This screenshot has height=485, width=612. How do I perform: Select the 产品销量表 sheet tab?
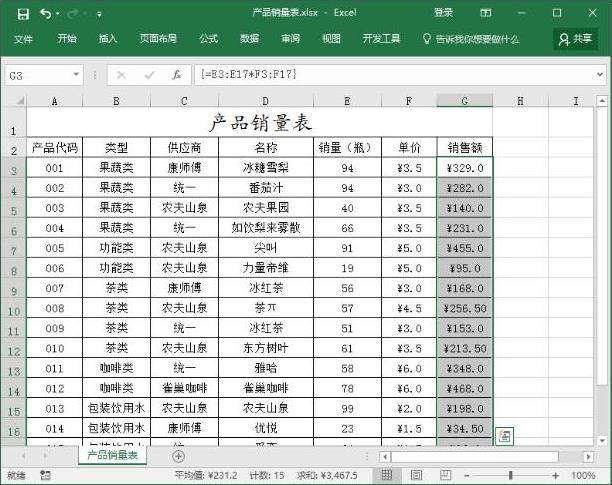point(112,455)
